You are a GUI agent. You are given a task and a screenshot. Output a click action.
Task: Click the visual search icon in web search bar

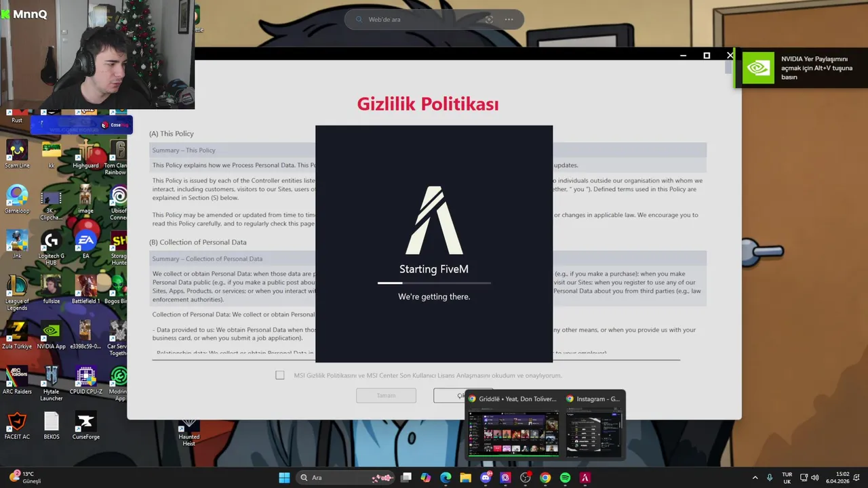(x=489, y=20)
